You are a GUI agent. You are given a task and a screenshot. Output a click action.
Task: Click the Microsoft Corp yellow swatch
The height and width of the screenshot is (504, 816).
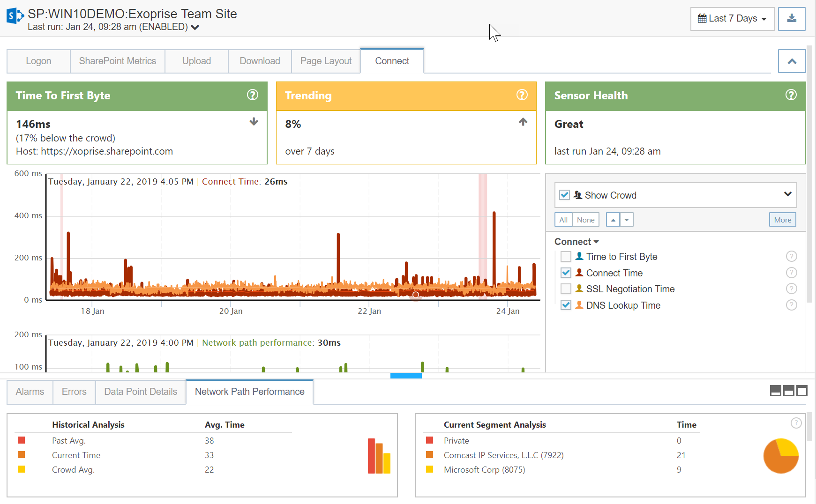click(430, 469)
